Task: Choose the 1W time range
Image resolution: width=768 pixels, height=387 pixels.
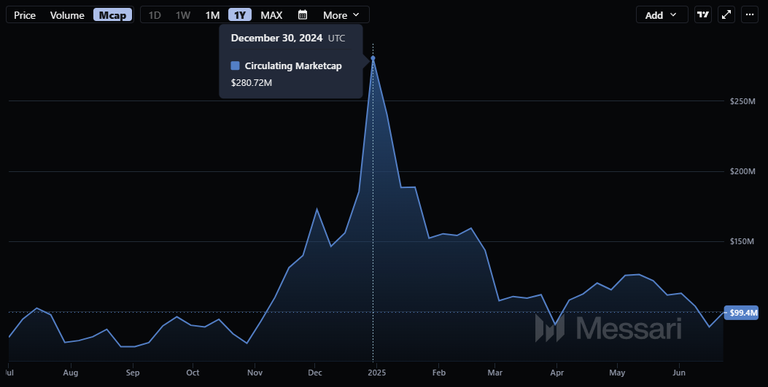Action: 183,15
